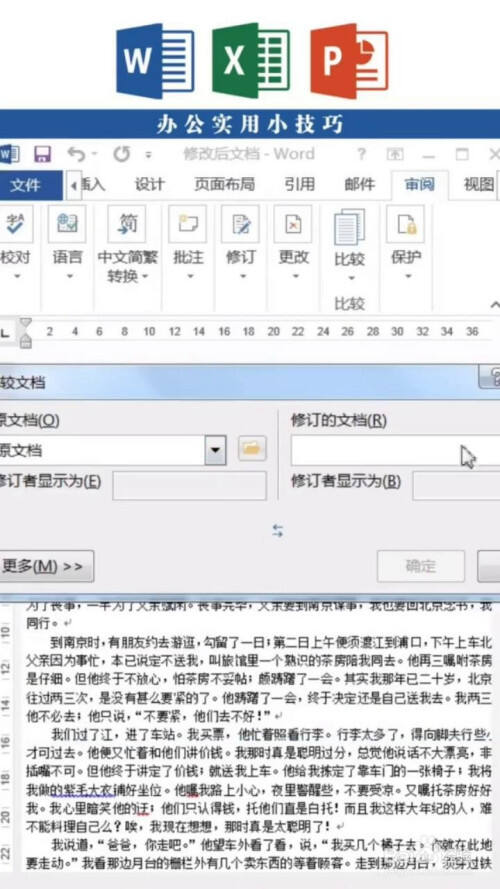Switch to the 页面布局 tab
Screen dimensions: 500x889
224,184
